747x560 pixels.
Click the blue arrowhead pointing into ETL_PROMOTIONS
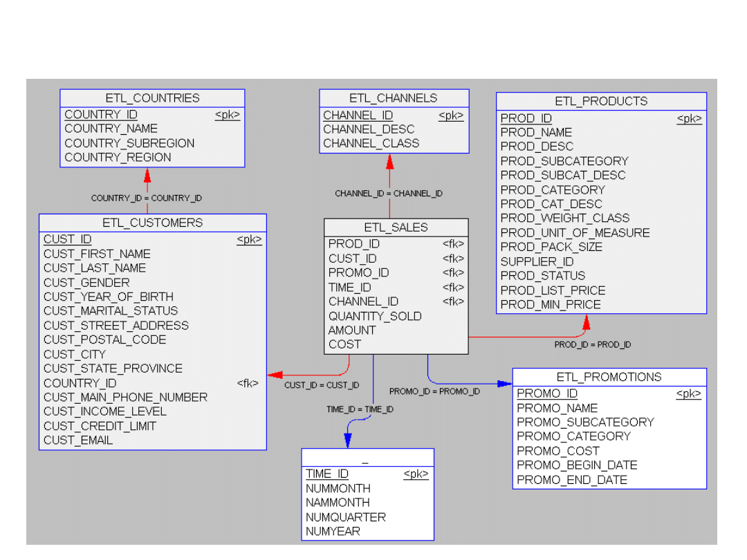click(504, 383)
